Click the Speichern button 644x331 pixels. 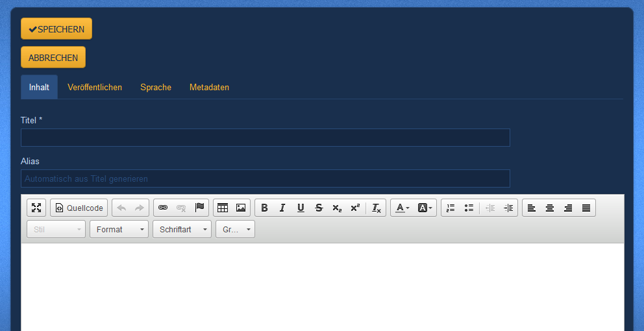(x=56, y=29)
